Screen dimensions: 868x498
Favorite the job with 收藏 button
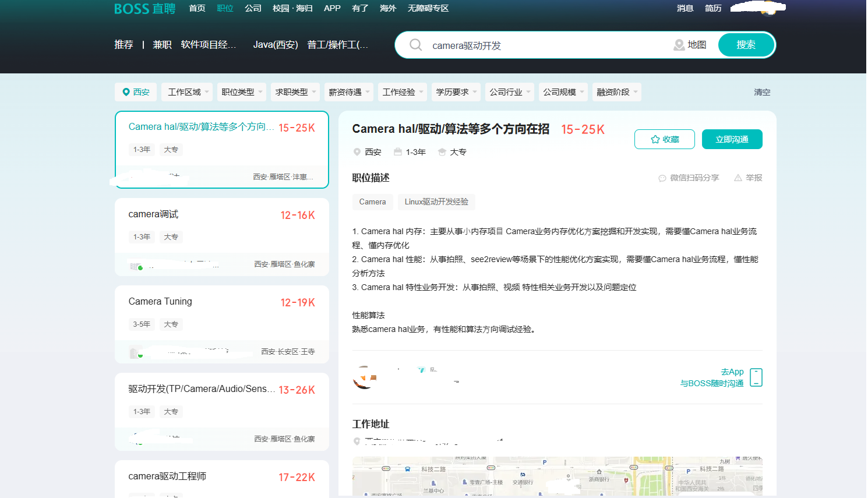pyautogui.click(x=665, y=139)
